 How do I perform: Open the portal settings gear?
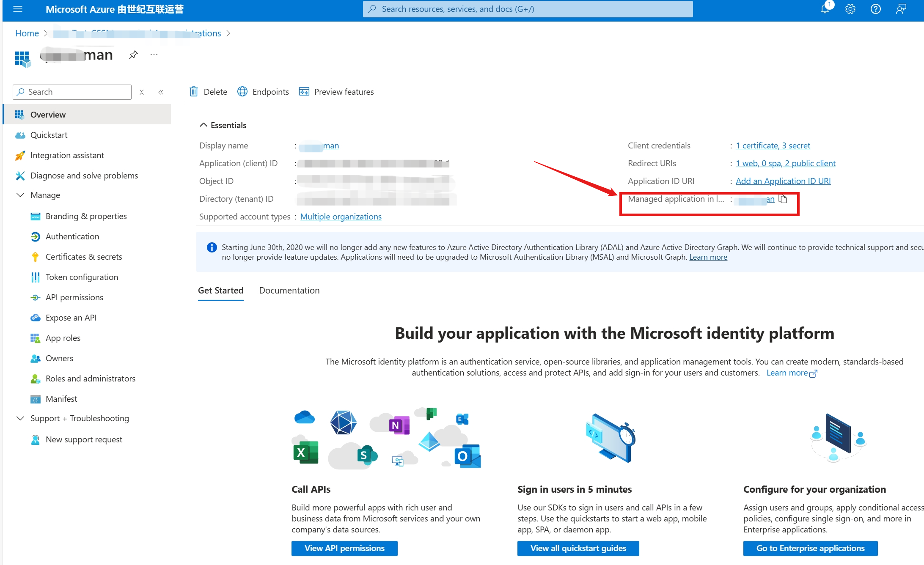pos(850,9)
